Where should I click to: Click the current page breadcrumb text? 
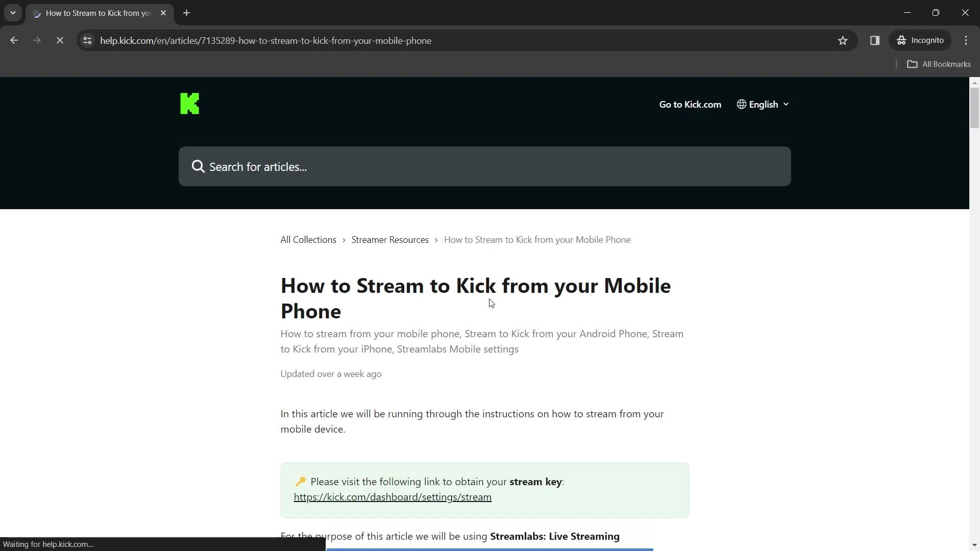click(x=537, y=240)
